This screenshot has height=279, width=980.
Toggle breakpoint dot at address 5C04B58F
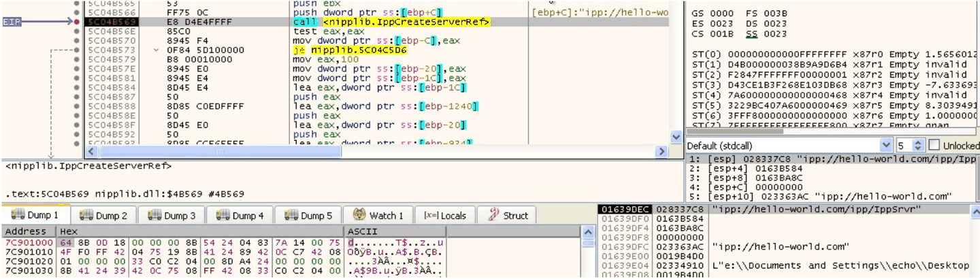coord(77,126)
